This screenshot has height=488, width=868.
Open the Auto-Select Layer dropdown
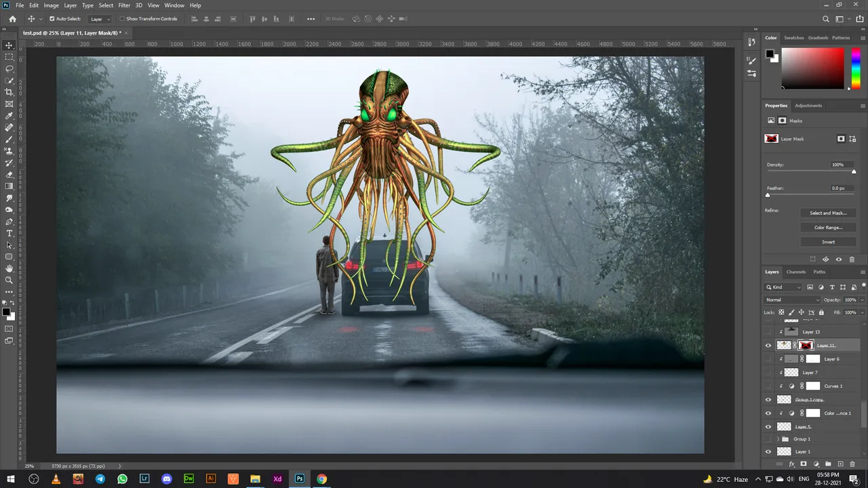coord(100,19)
